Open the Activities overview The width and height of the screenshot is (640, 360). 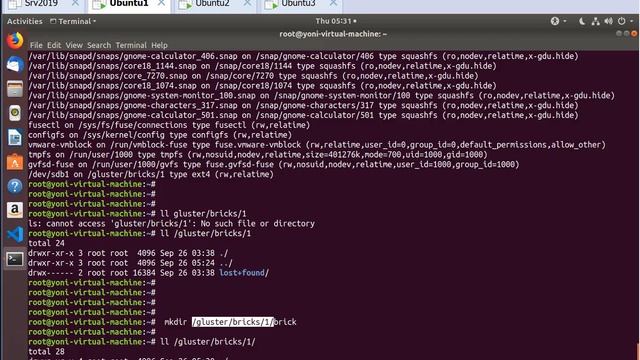coord(24,21)
